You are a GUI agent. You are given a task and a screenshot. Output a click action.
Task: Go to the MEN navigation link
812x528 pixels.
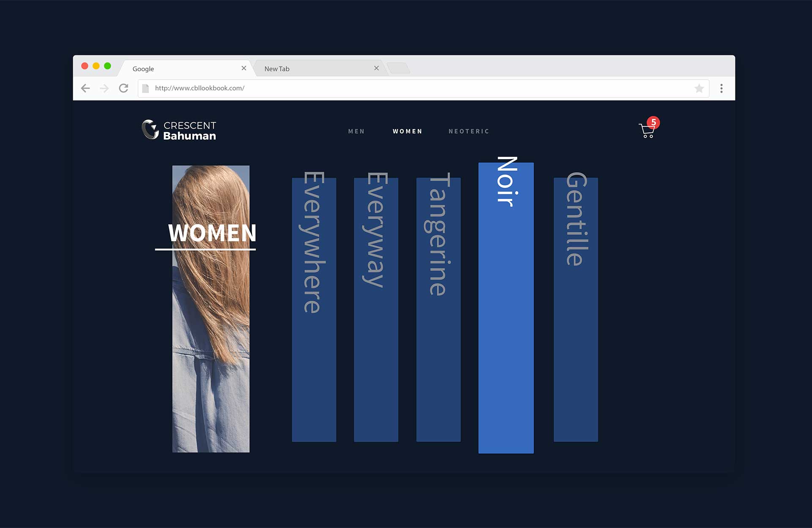pyautogui.click(x=356, y=131)
